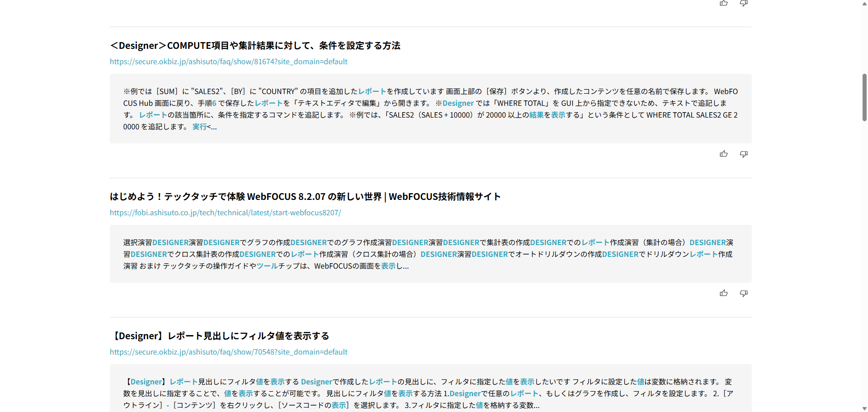Click the highlighted word 結果 in first snippet
This screenshot has height=412, width=868.
click(536, 115)
